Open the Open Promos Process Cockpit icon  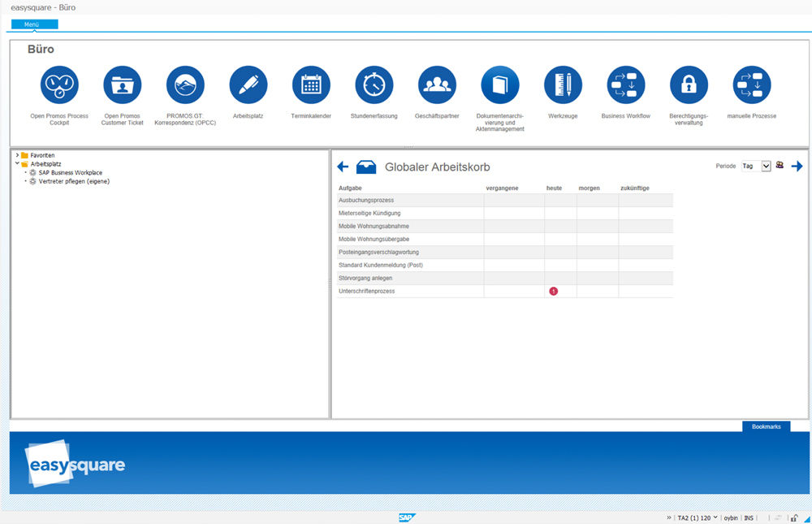point(59,85)
